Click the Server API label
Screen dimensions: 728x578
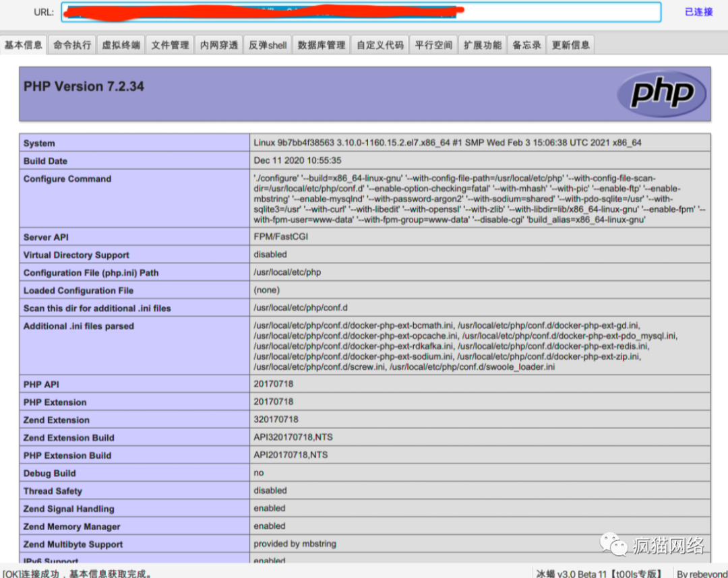click(46, 238)
